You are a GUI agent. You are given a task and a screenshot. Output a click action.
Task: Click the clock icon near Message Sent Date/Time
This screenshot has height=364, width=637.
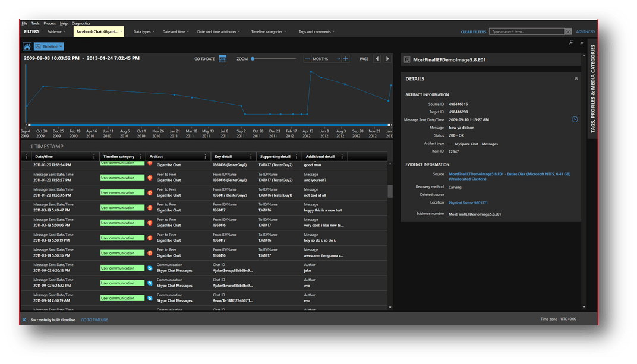(x=574, y=119)
